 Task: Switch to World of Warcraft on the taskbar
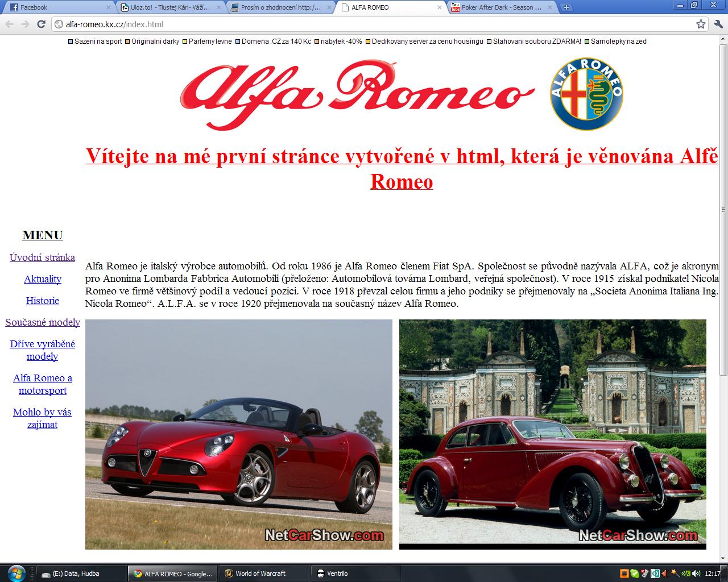[x=263, y=573]
